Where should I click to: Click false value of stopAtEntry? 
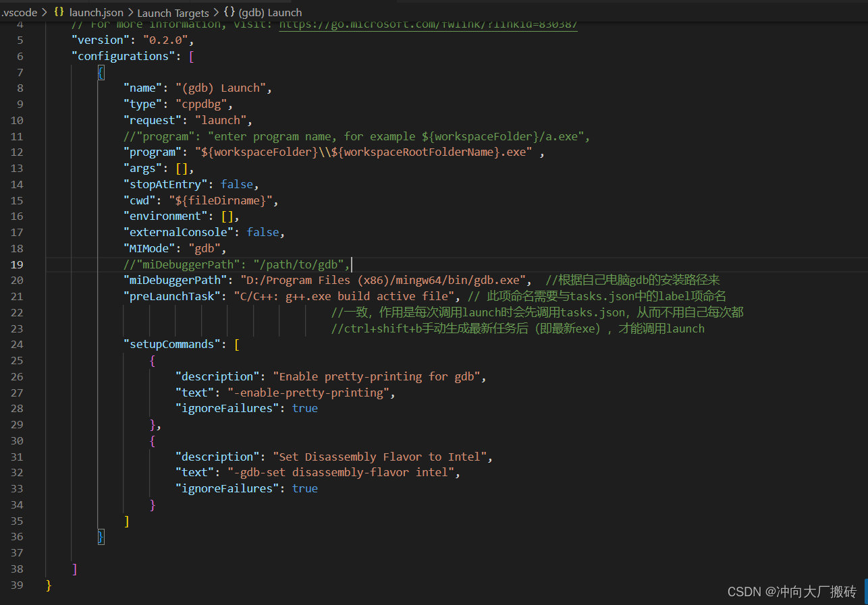(236, 184)
